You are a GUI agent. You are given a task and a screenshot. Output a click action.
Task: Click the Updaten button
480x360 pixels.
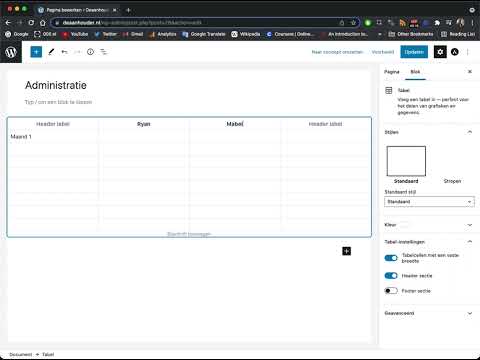pos(414,52)
